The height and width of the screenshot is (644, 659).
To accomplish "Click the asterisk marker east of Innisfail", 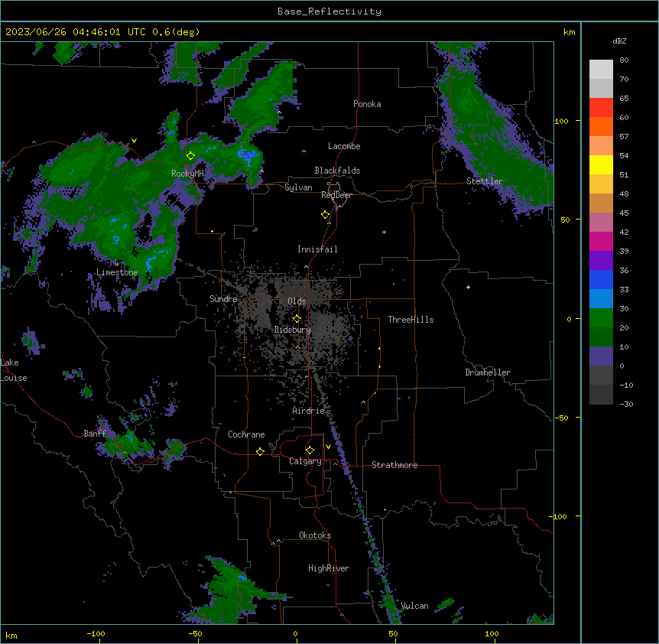I will tap(384, 232).
